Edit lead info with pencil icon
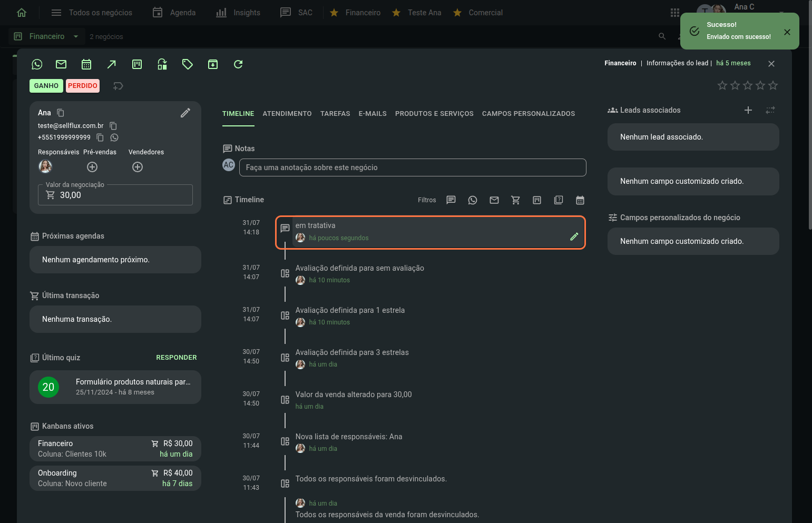Viewport: 812px width, 523px height. (185, 113)
